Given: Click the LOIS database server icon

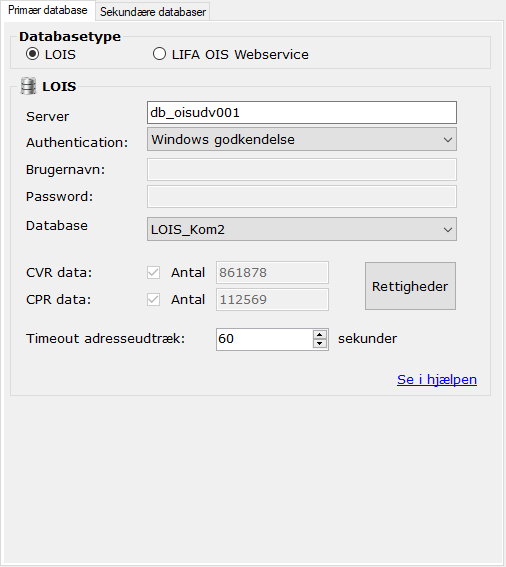Looking at the screenshot, I should click(x=28, y=86).
